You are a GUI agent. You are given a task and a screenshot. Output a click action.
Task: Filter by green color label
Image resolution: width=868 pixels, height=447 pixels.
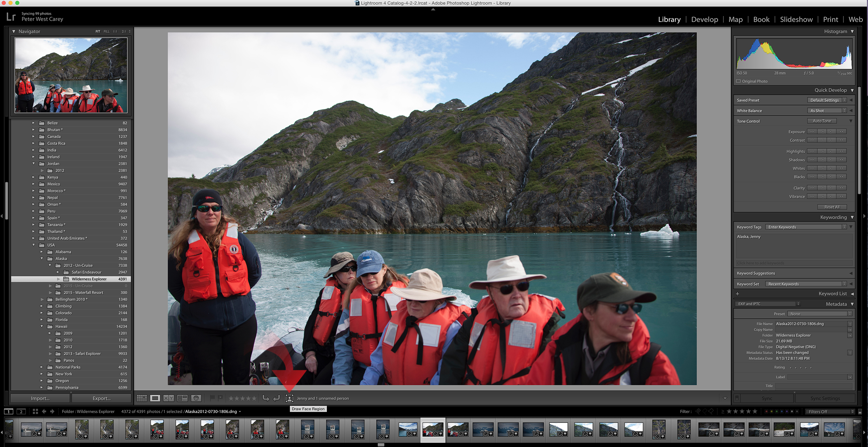tap(777, 411)
